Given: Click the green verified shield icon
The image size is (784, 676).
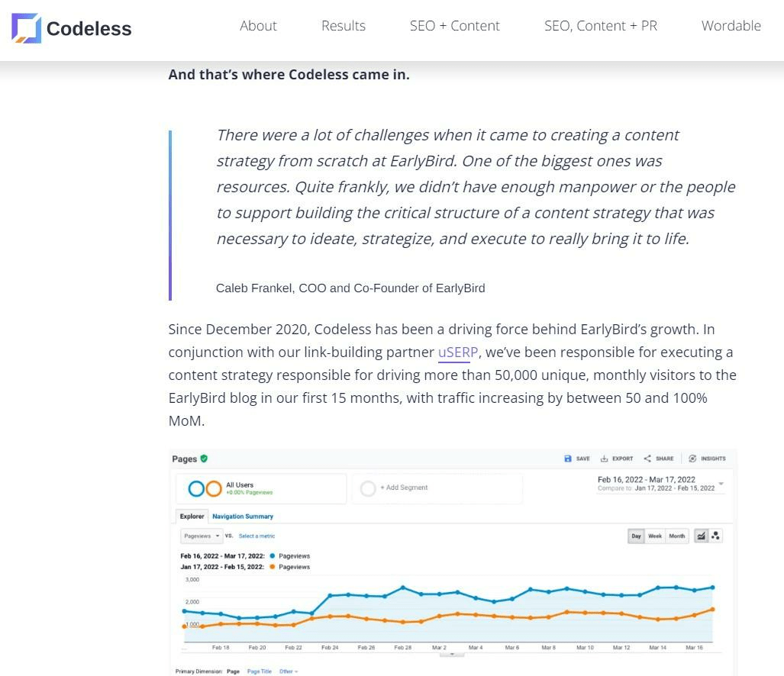Looking at the screenshot, I should click(x=204, y=459).
